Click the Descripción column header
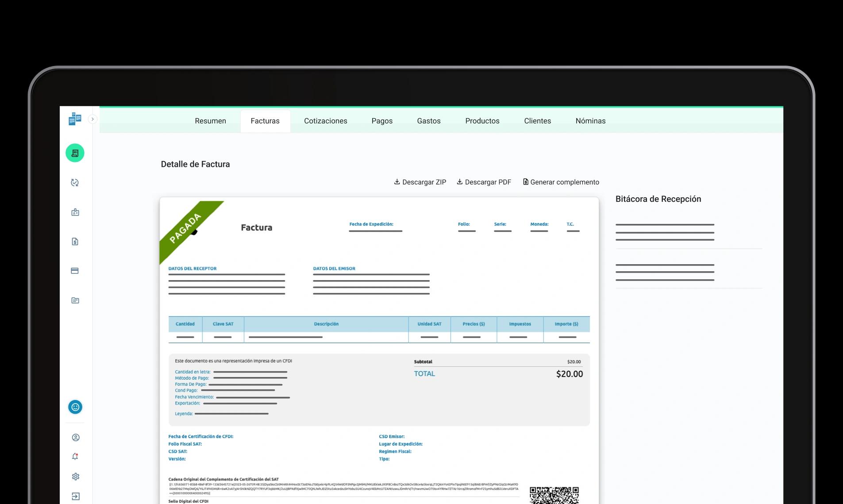The height and width of the screenshot is (504, 843). click(x=326, y=324)
